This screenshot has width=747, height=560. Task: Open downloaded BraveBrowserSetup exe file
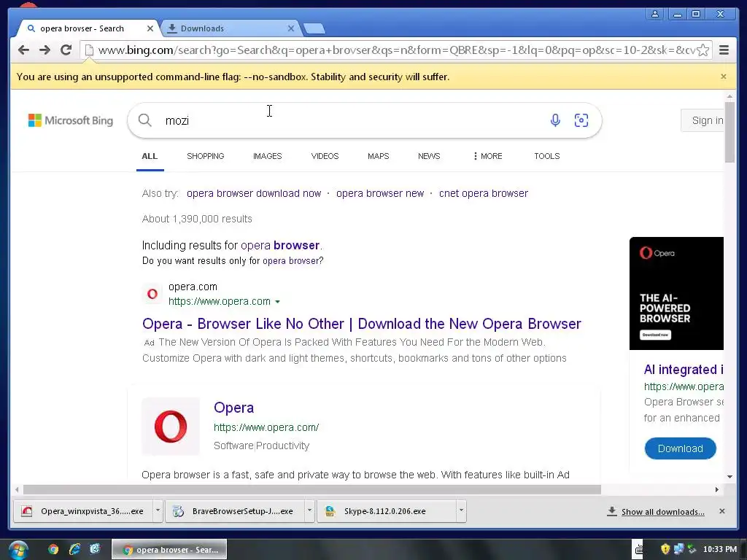coord(235,511)
